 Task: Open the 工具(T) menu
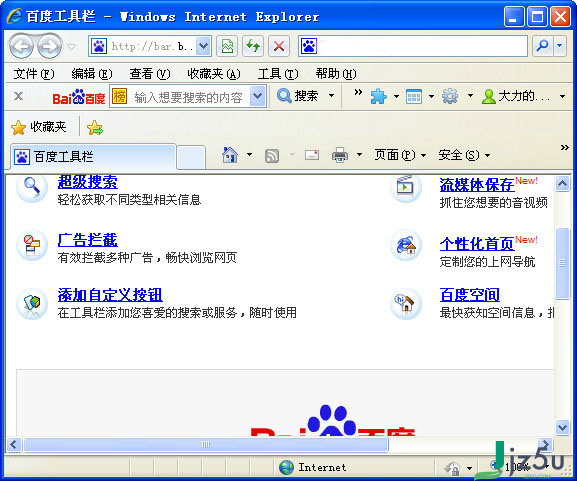point(278,74)
